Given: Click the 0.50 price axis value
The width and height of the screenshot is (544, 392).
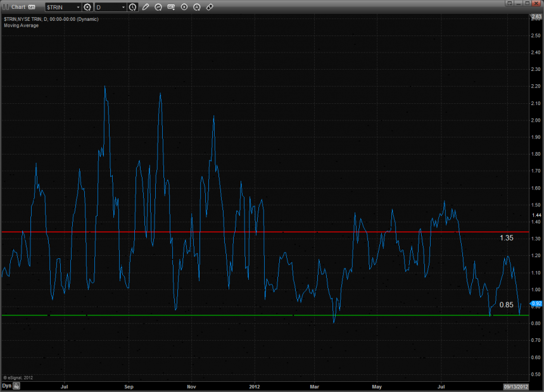Looking at the screenshot, I should 536,374.
